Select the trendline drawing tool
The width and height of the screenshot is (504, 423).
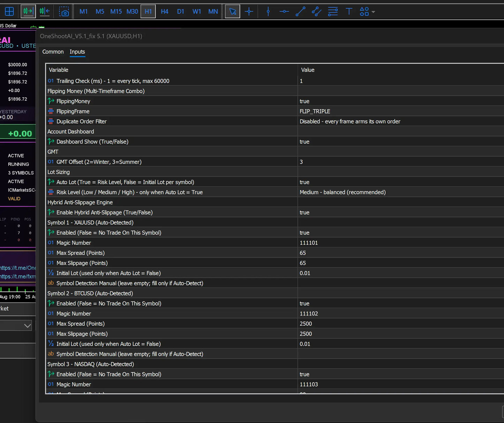tap(300, 12)
